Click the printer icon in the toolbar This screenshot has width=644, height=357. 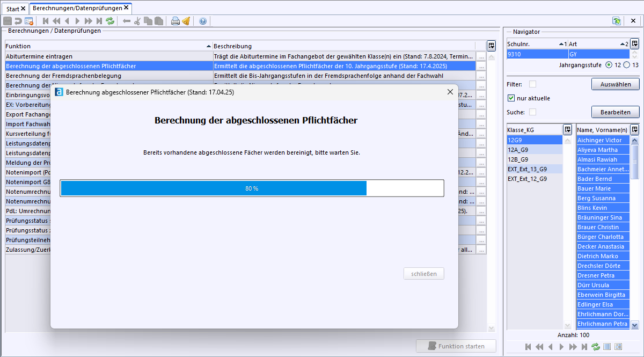click(175, 21)
